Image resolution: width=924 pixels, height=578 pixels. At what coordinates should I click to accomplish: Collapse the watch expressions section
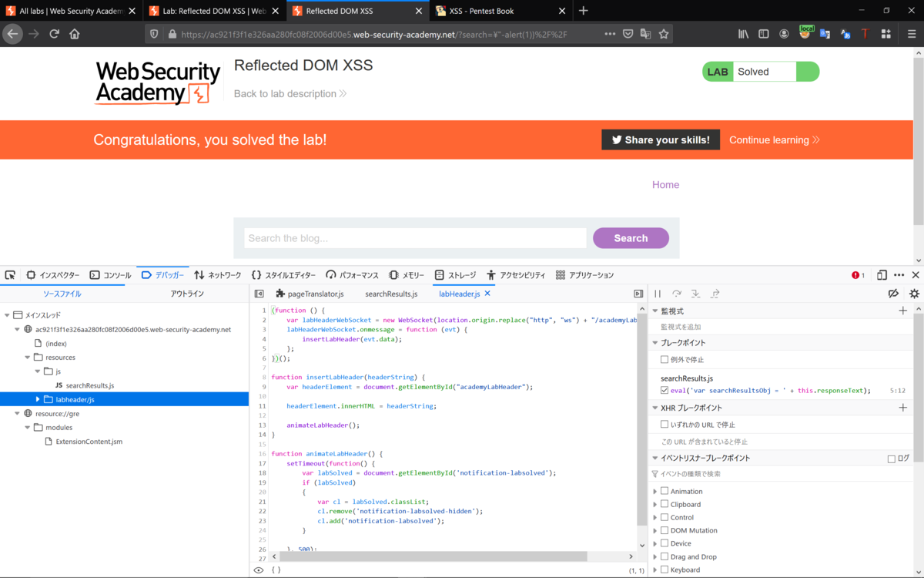pos(655,311)
